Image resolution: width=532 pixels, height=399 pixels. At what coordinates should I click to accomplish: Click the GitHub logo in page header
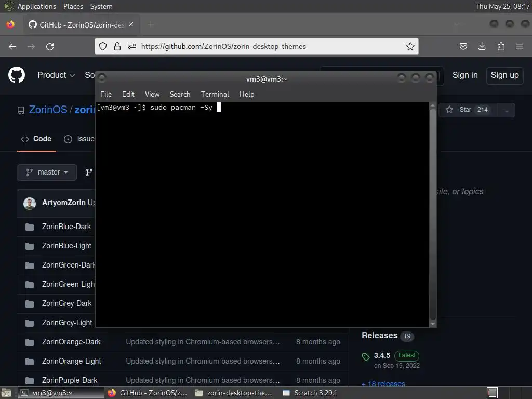[x=16, y=75]
